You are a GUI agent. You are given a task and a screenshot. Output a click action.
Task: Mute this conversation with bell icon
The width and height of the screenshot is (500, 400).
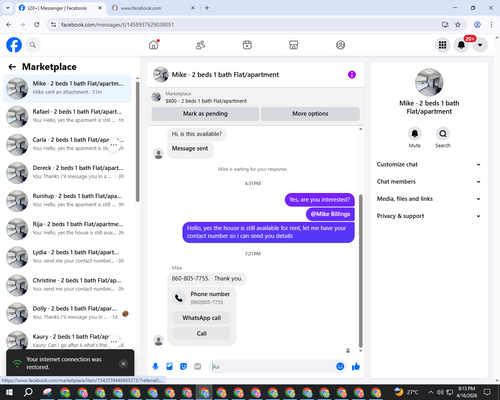click(415, 134)
